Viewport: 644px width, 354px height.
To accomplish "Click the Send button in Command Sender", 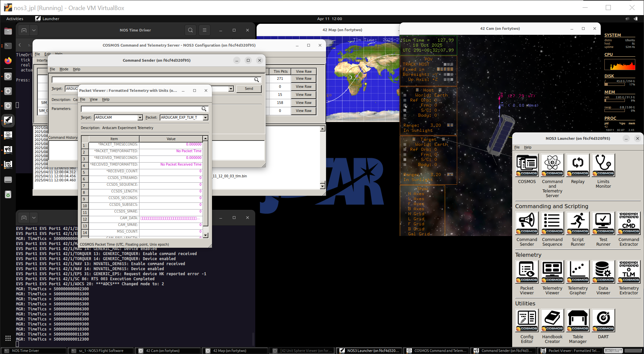I will coord(249,89).
